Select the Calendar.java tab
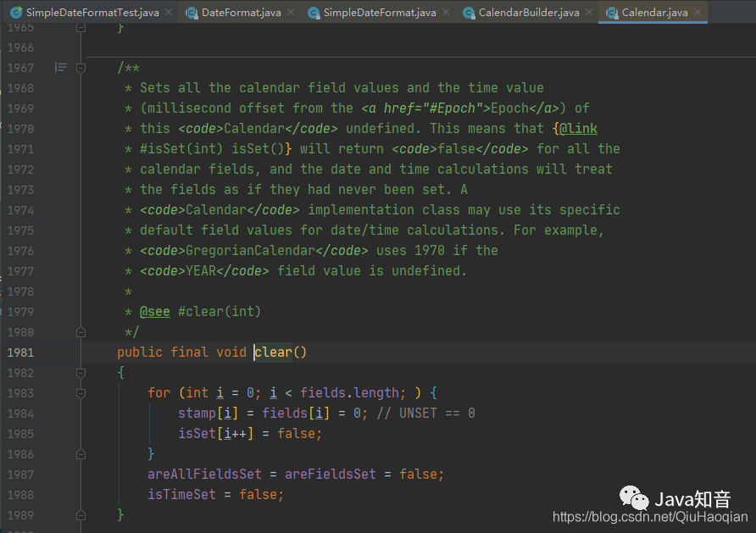The image size is (756, 533). (x=654, y=13)
